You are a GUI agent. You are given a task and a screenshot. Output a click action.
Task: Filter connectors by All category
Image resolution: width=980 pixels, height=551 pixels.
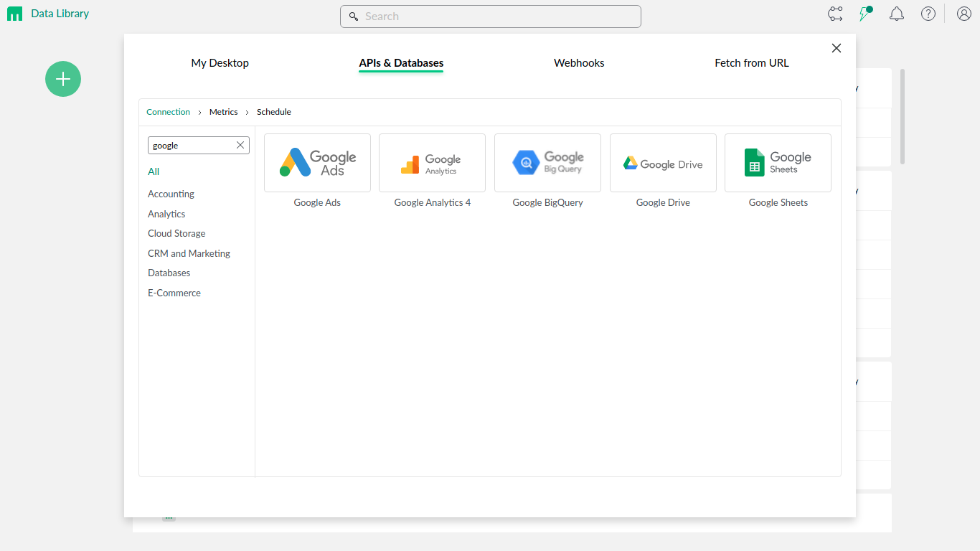click(154, 171)
